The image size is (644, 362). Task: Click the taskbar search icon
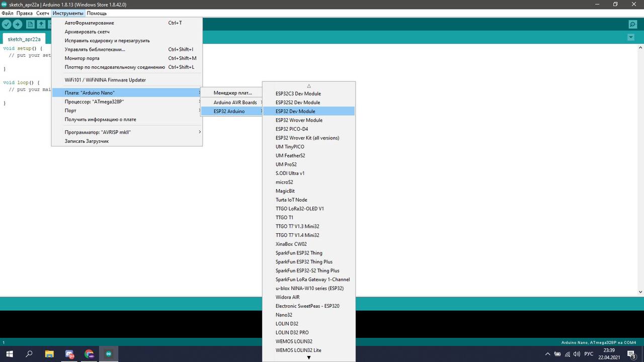coord(29,354)
